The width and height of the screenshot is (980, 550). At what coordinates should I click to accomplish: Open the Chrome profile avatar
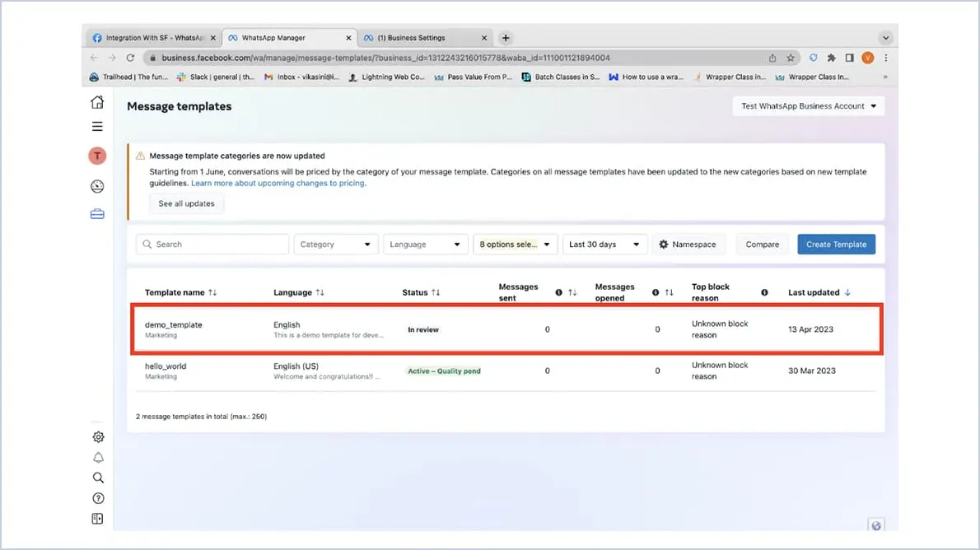pyautogui.click(x=867, y=58)
